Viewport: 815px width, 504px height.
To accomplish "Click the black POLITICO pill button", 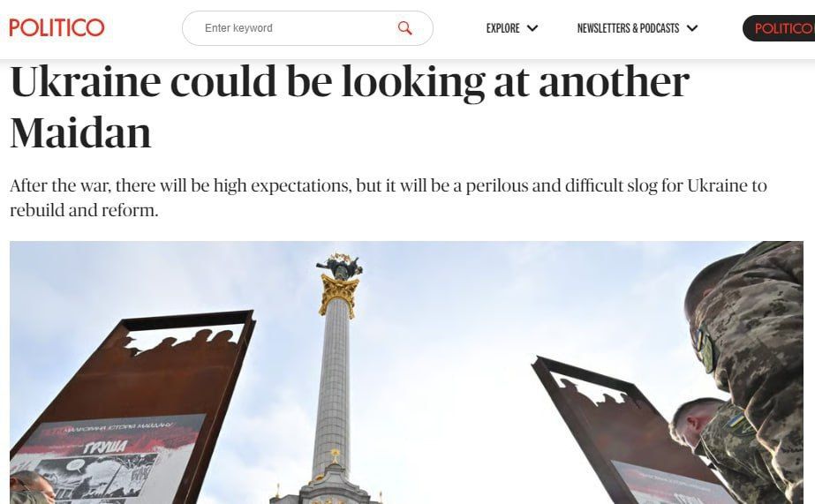I will (779, 28).
